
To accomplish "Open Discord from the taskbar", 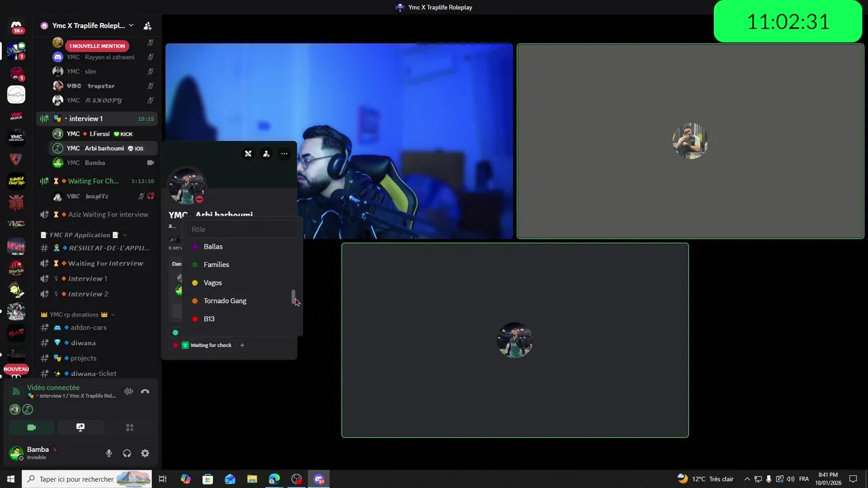I will pos(319,479).
